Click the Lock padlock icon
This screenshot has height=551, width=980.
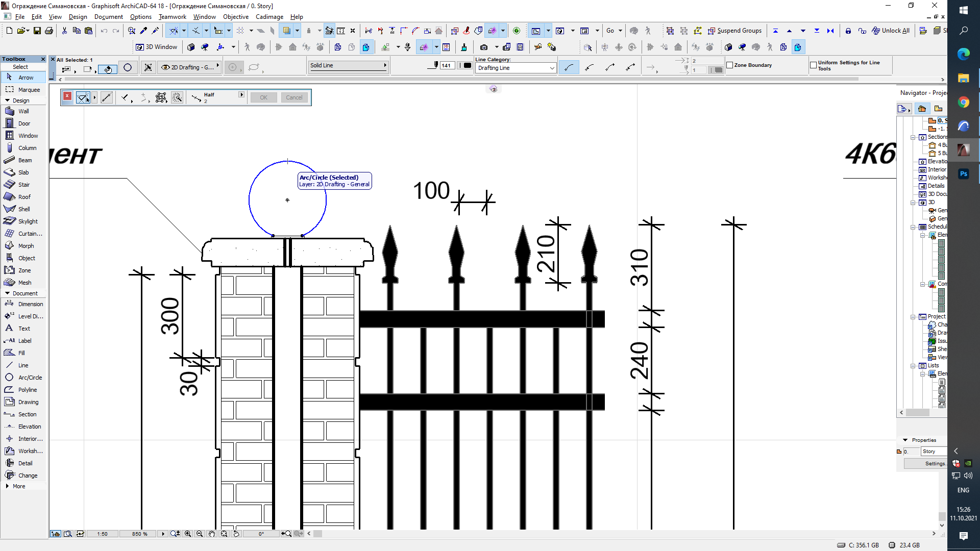click(848, 31)
